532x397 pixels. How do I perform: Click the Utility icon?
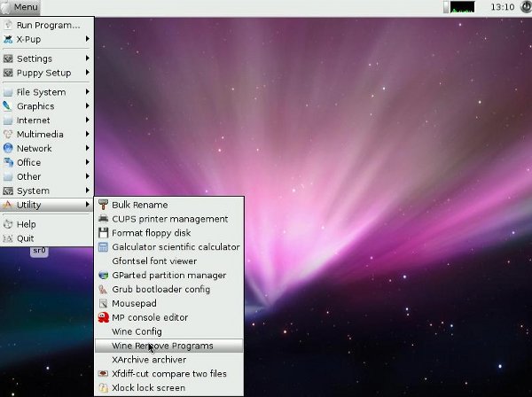[8, 205]
